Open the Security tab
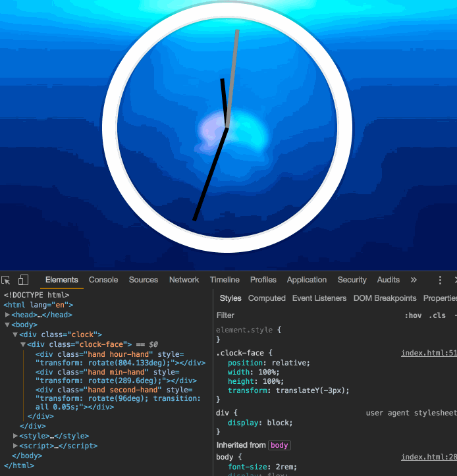This screenshot has width=457, height=476. [x=352, y=280]
